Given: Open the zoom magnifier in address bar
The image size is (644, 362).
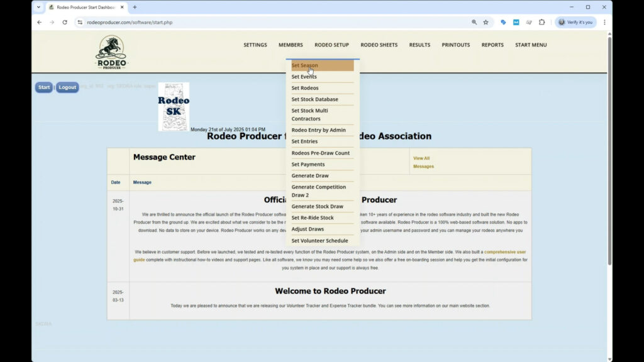Looking at the screenshot, I should (474, 21).
